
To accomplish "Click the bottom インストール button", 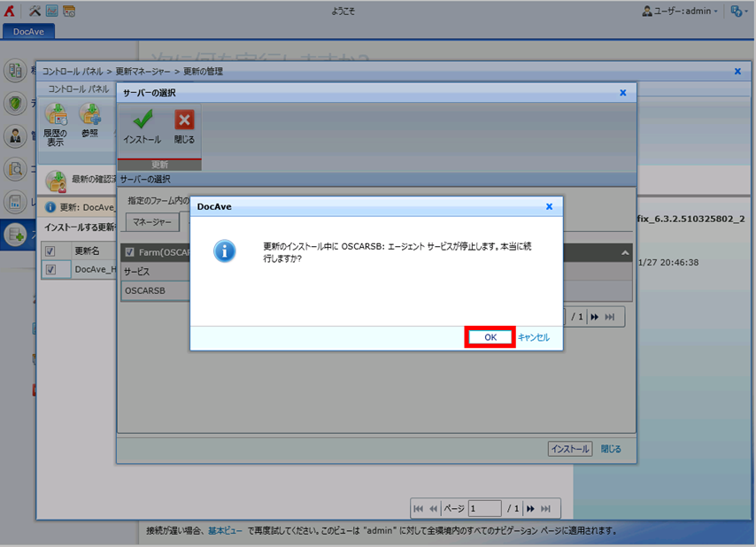I will (x=570, y=449).
